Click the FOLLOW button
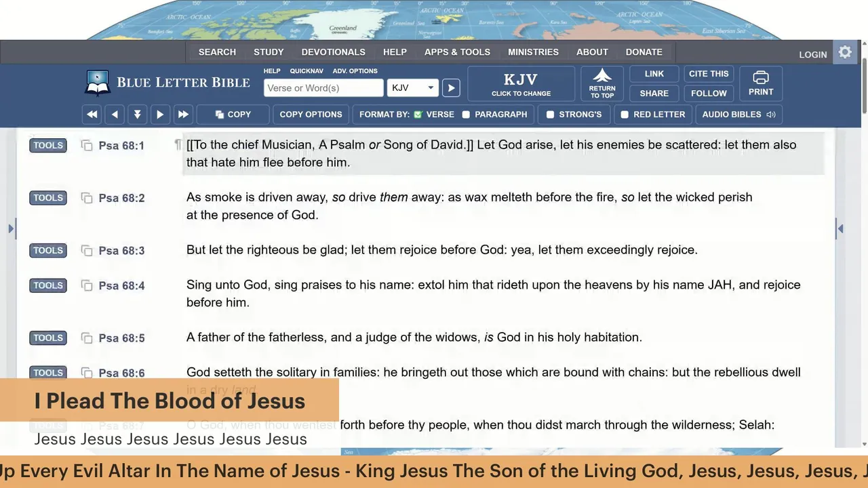The image size is (868, 488). [709, 94]
